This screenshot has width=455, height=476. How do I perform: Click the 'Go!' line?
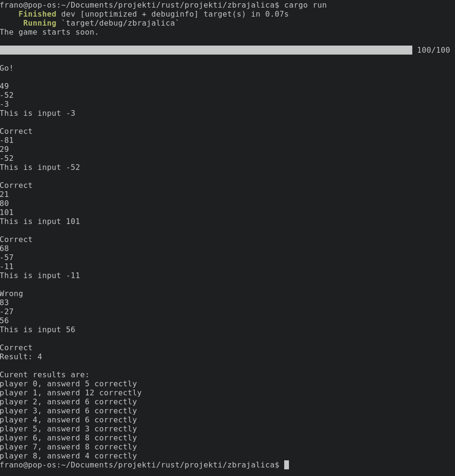point(7,68)
